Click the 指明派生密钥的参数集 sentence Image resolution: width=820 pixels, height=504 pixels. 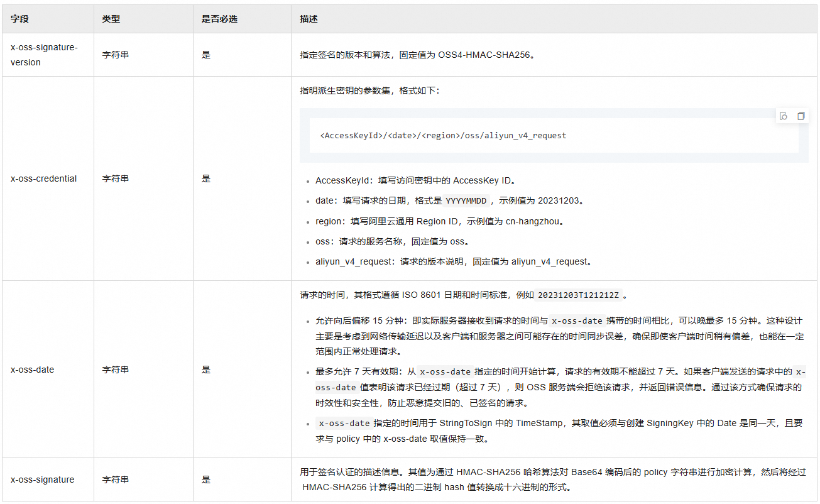coord(371,90)
